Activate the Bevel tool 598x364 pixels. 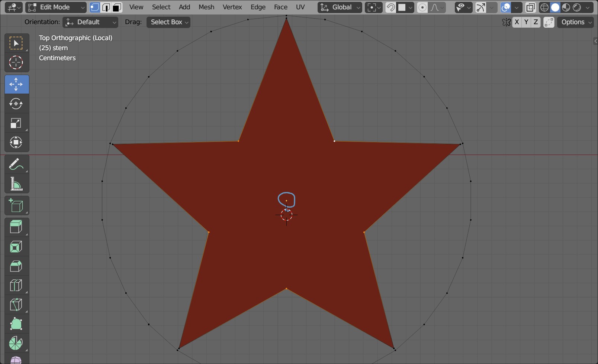click(x=16, y=266)
